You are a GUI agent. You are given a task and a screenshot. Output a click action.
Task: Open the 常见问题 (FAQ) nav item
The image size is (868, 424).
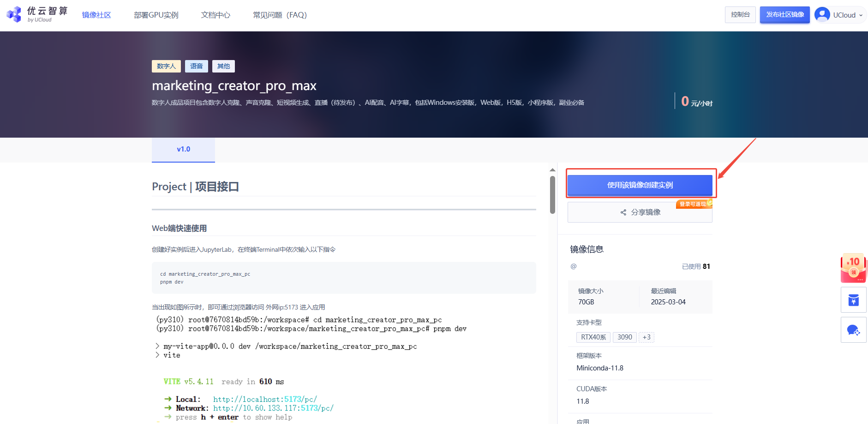click(x=280, y=15)
